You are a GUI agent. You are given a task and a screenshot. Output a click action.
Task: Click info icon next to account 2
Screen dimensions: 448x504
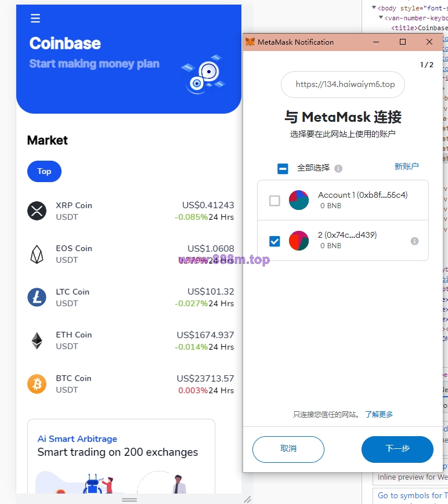[x=414, y=241]
